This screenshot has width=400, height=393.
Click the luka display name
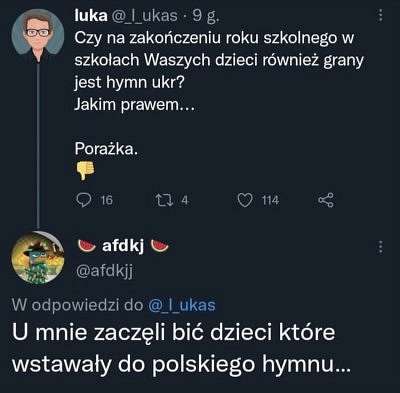(x=91, y=16)
